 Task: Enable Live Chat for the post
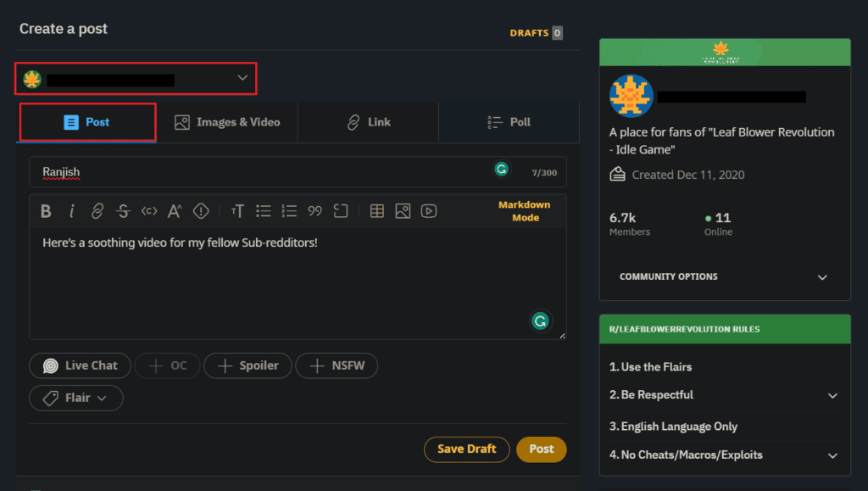(80, 365)
